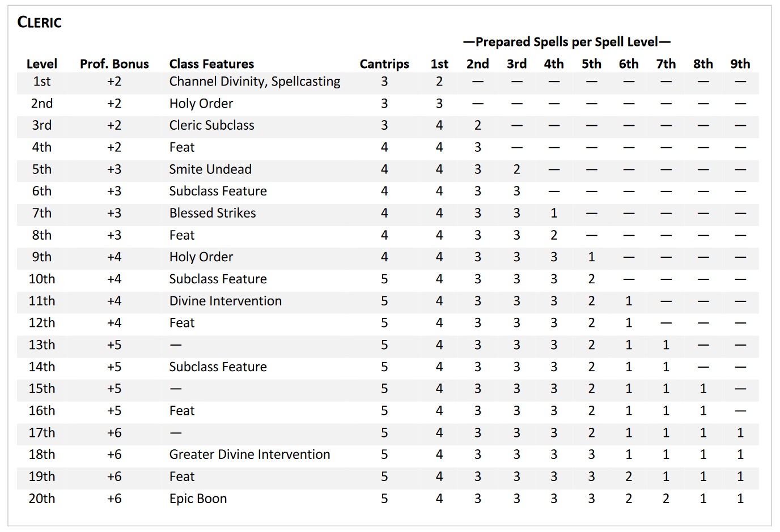Click the Epic Boon feature cell

(x=198, y=499)
